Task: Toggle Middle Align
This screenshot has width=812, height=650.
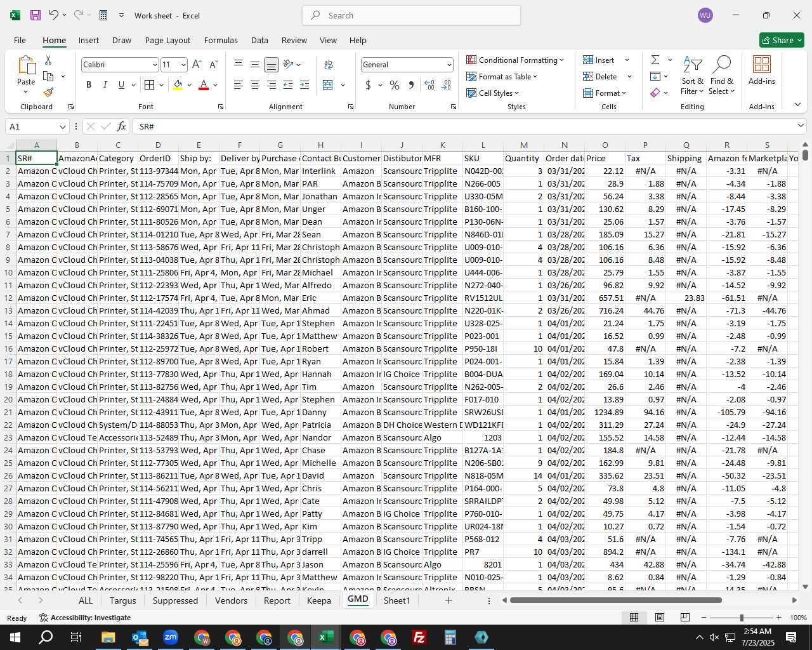Action: (254, 64)
